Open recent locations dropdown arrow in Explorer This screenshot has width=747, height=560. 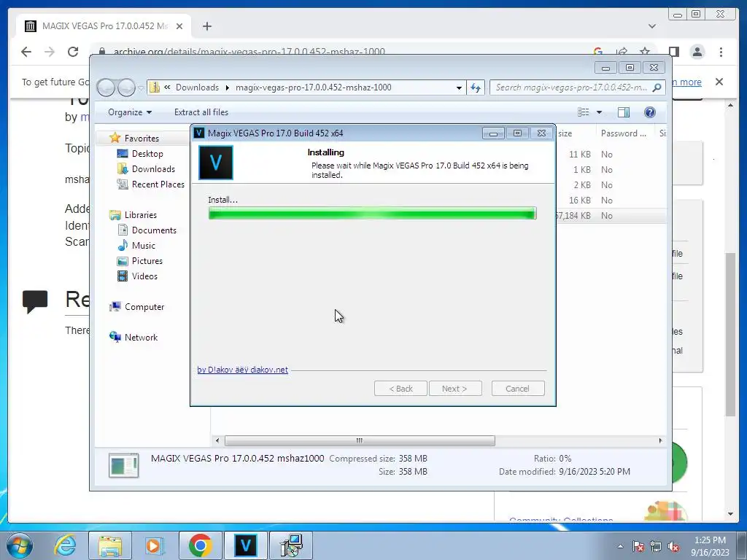[141, 88]
